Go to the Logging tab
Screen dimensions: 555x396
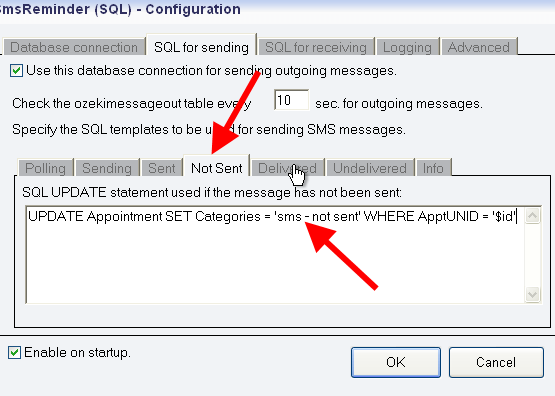click(x=407, y=47)
